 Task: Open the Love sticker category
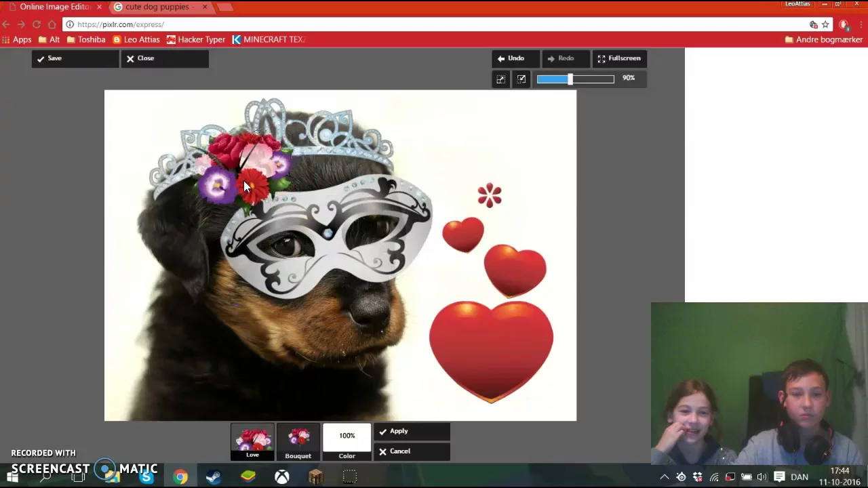(252, 441)
